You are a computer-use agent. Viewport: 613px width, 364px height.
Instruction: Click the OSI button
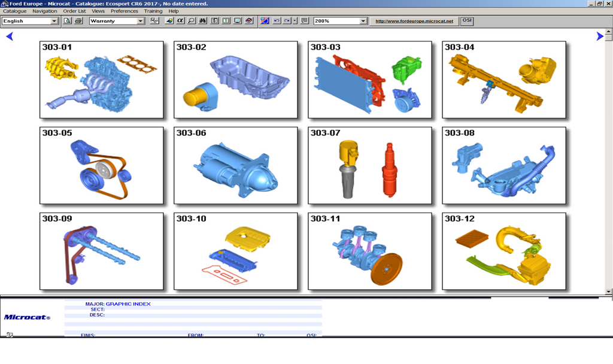coord(467,21)
